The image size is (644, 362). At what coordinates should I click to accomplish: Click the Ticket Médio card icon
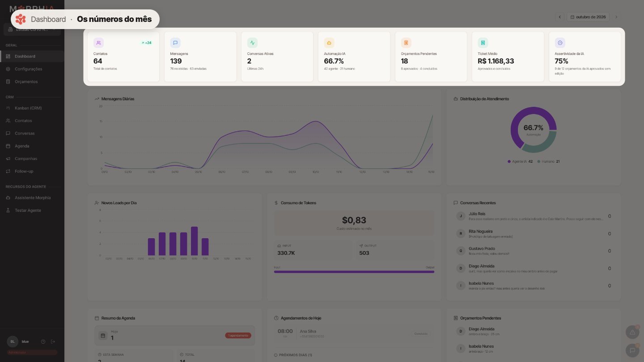[483, 43]
